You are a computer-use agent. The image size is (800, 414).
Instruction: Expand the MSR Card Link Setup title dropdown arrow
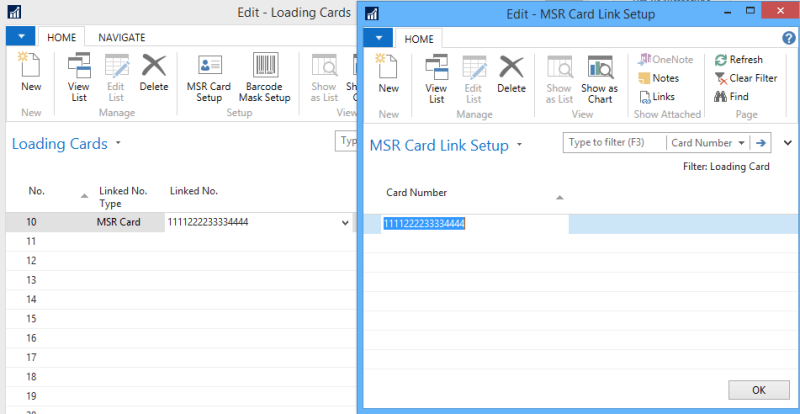(519, 145)
